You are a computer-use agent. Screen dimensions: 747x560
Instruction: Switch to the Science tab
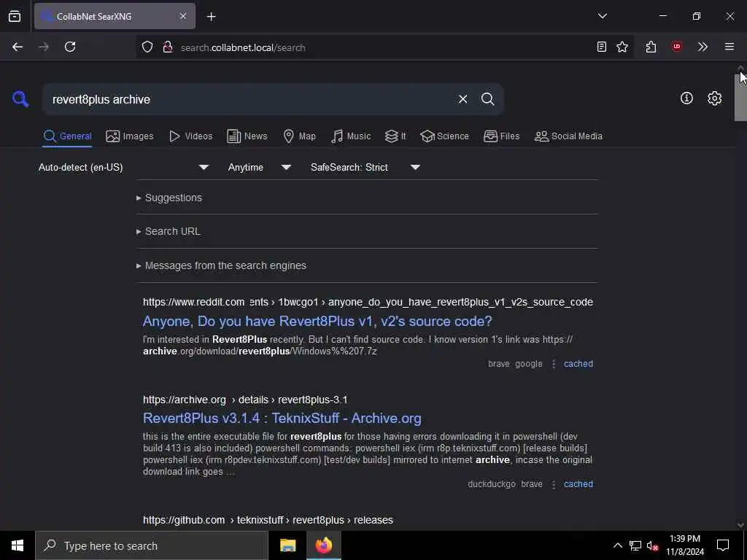click(x=444, y=136)
